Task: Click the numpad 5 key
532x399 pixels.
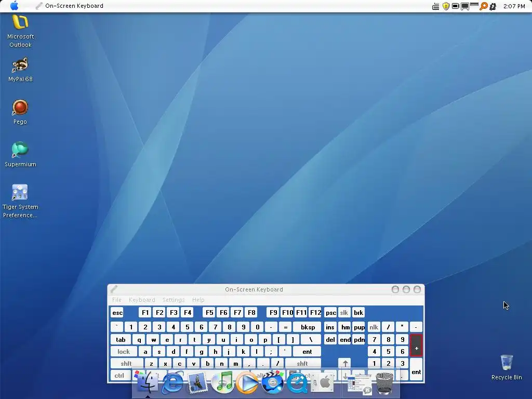Action: [388, 352]
